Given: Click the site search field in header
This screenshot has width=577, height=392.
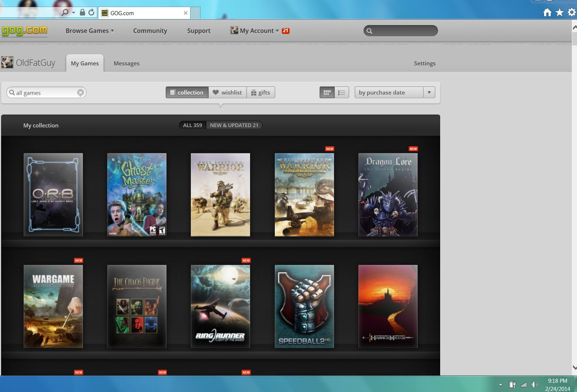Looking at the screenshot, I should tap(401, 31).
